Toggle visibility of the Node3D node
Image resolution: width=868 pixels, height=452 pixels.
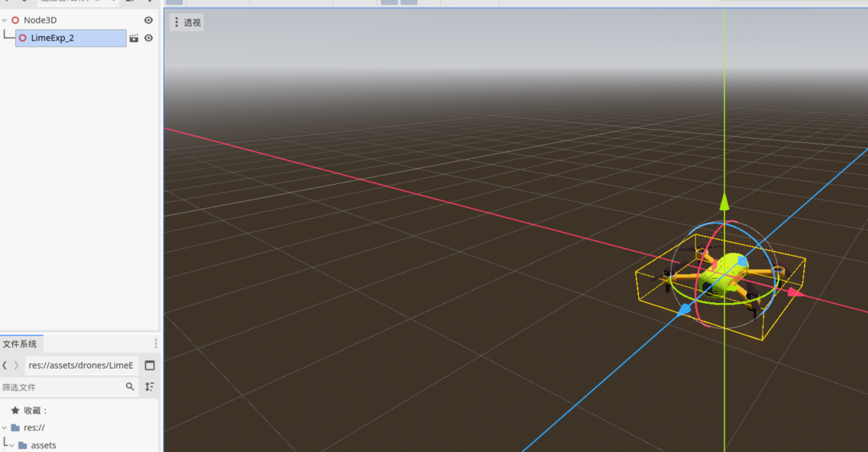[x=148, y=20]
